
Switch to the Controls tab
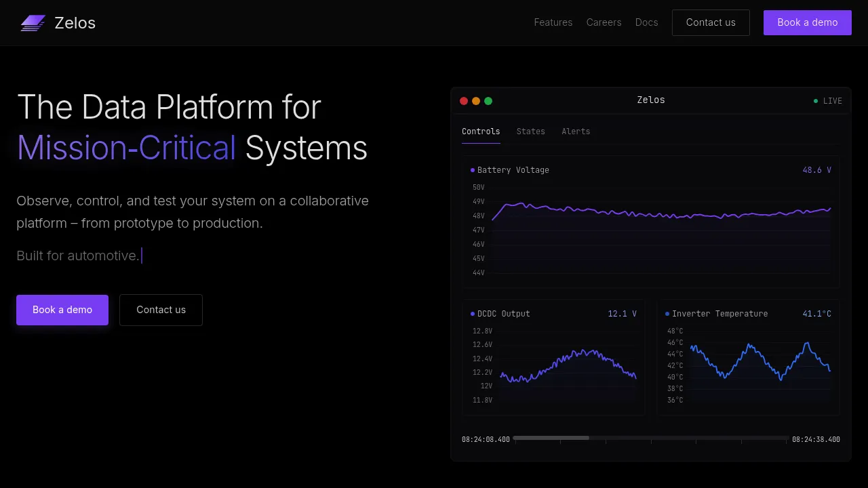coord(481,131)
